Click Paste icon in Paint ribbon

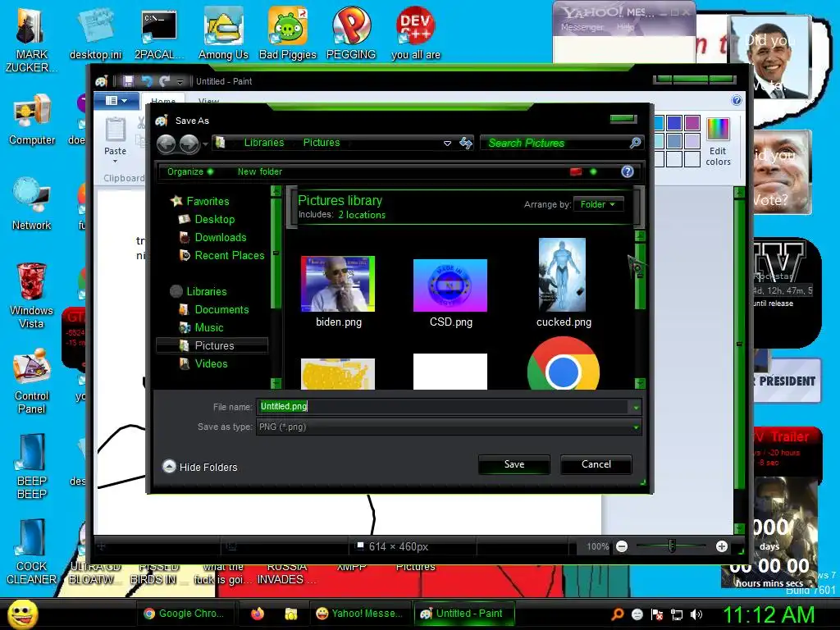[x=115, y=130]
